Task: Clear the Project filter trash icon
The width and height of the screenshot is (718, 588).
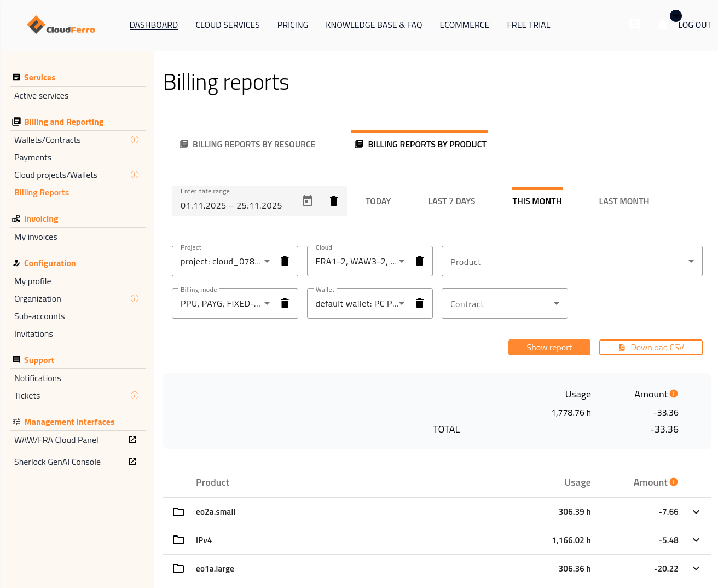Action: (285, 261)
